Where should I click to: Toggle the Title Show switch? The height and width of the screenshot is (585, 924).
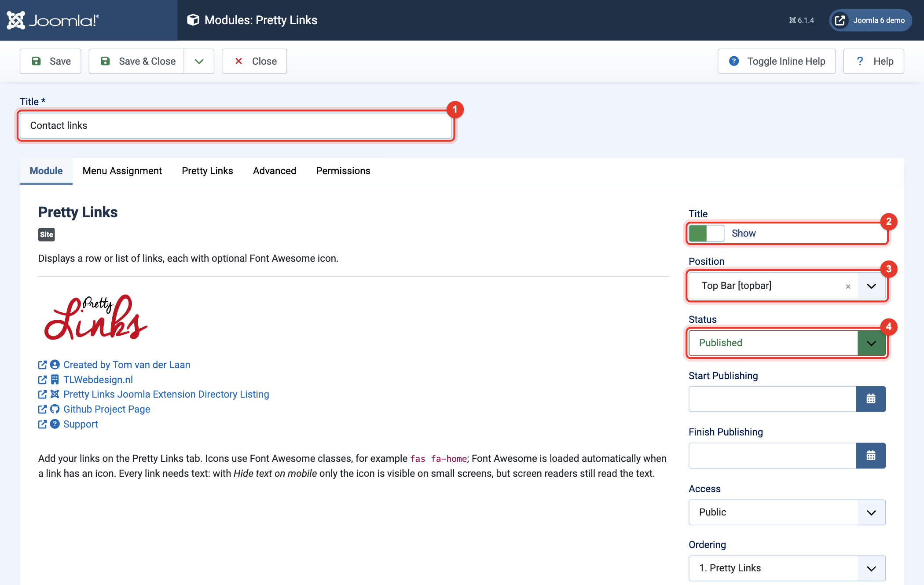(x=707, y=234)
